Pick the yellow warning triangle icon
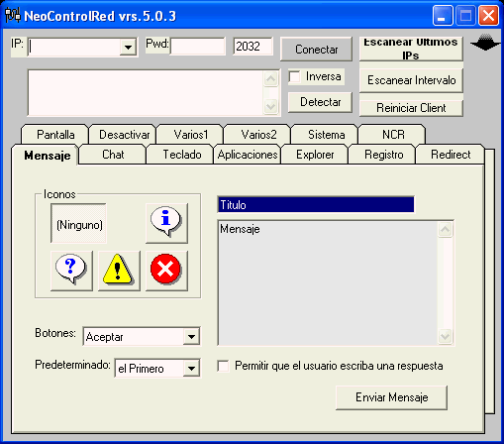Image resolution: width=504 pixels, height=444 pixels. [x=119, y=271]
